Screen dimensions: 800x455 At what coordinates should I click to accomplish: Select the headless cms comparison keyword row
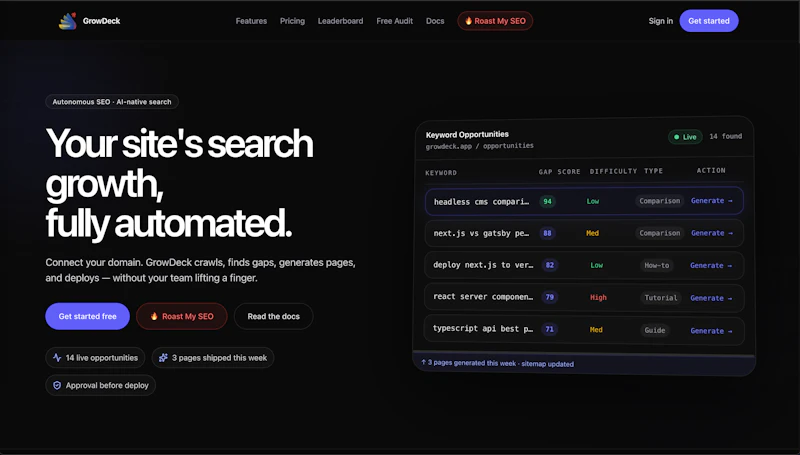(x=584, y=201)
